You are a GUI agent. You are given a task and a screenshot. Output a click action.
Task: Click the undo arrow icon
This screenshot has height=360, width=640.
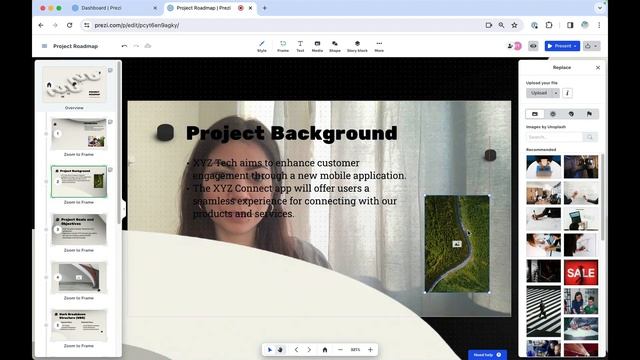(124, 46)
